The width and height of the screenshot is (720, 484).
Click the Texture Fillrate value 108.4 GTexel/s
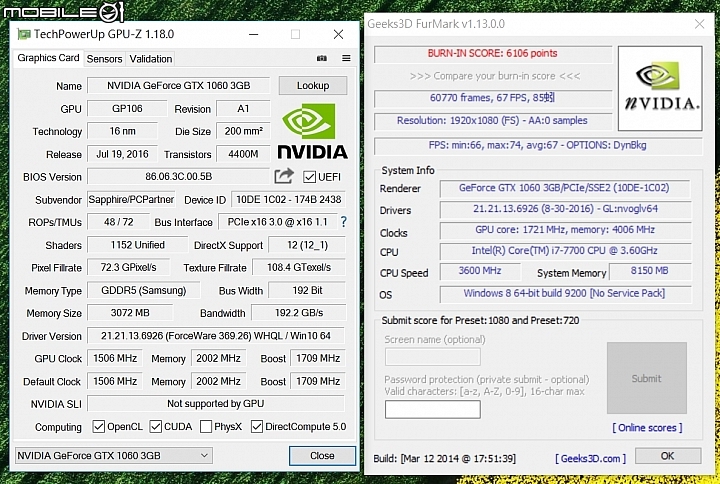coord(299,267)
